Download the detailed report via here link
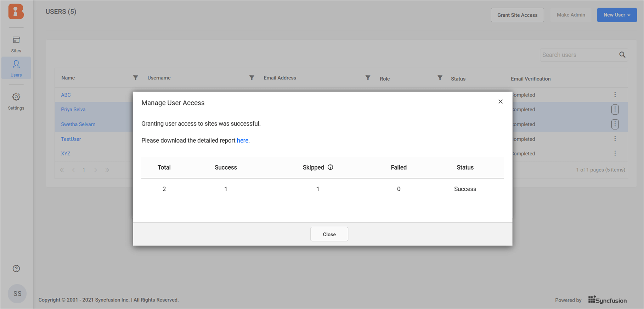The height and width of the screenshot is (309, 644). [242, 140]
